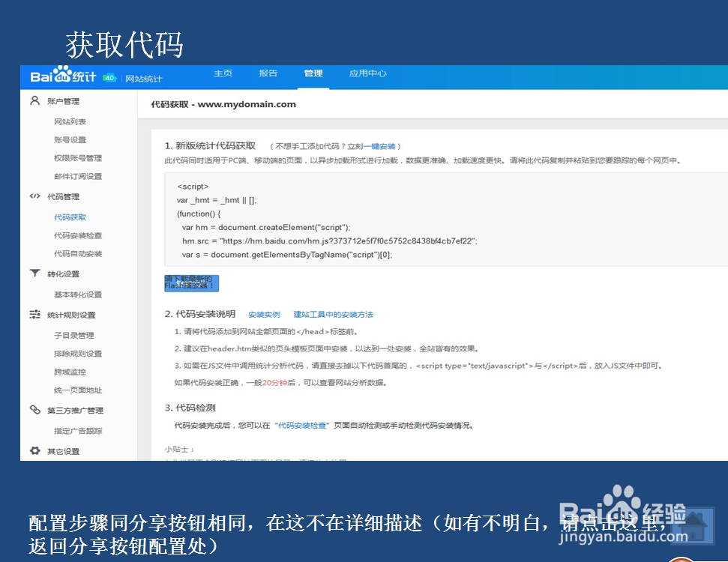Select the 管理 tab
The image size is (728, 562).
tap(313, 73)
